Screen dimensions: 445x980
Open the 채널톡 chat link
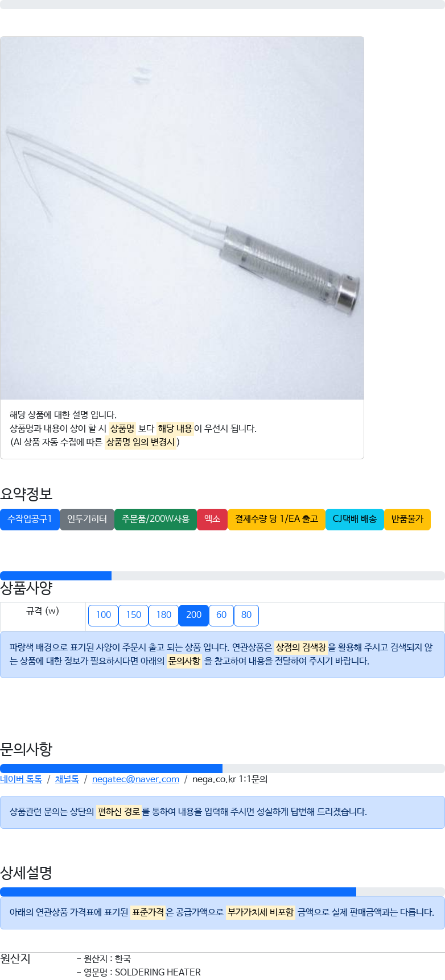(67, 779)
